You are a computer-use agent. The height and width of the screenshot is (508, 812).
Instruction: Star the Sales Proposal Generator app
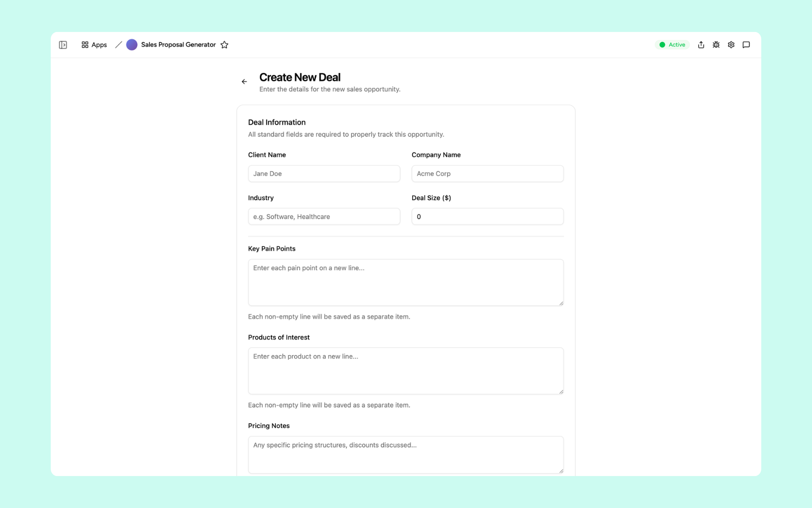[225, 45]
